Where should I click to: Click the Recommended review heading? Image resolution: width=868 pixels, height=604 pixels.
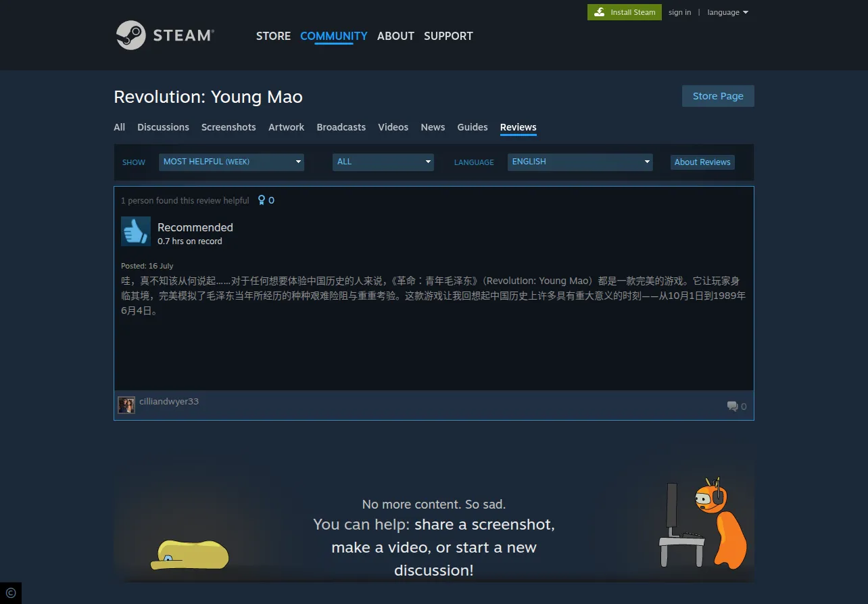[195, 227]
